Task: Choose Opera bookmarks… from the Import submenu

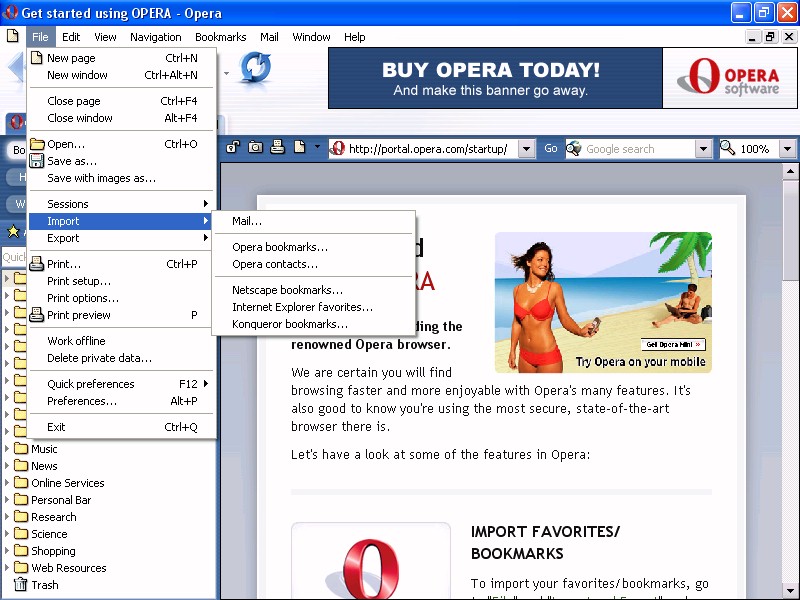Action: coord(313,247)
